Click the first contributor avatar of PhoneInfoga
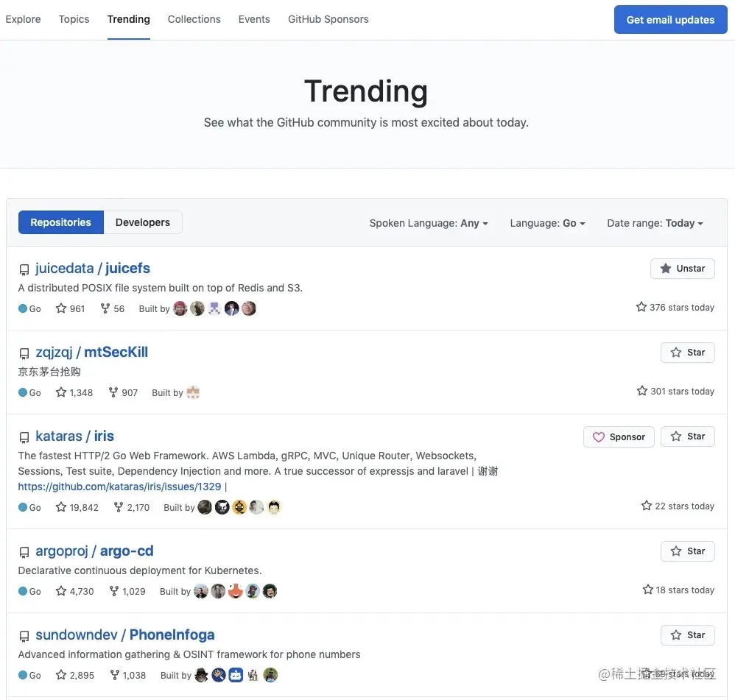The width and height of the screenshot is (735, 700). (x=202, y=675)
